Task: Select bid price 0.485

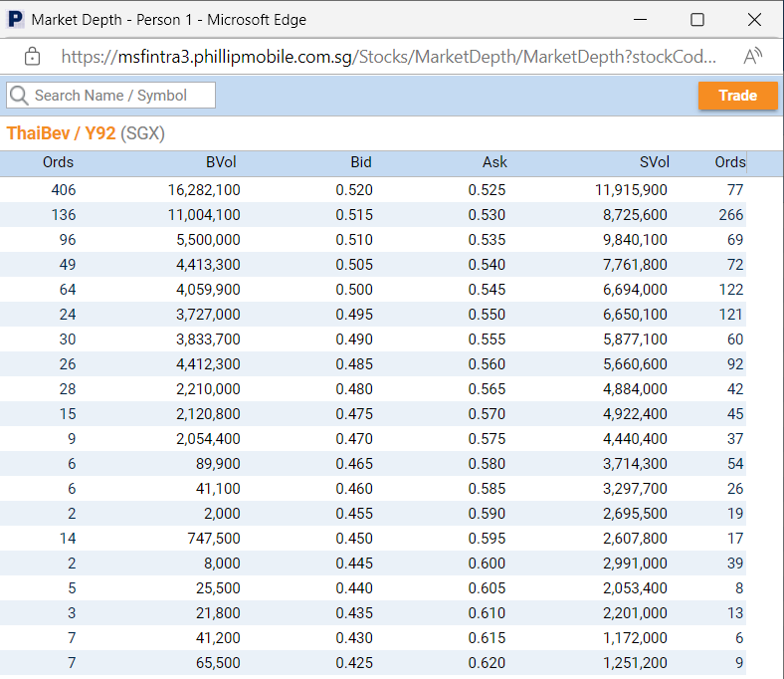Action: [x=354, y=363]
